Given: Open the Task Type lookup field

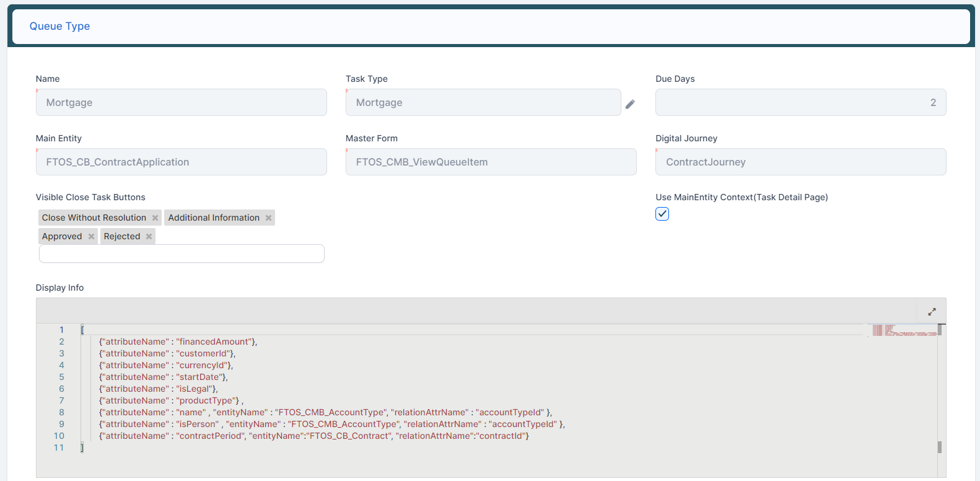Looking at the screenshot, I should (483, 102).
